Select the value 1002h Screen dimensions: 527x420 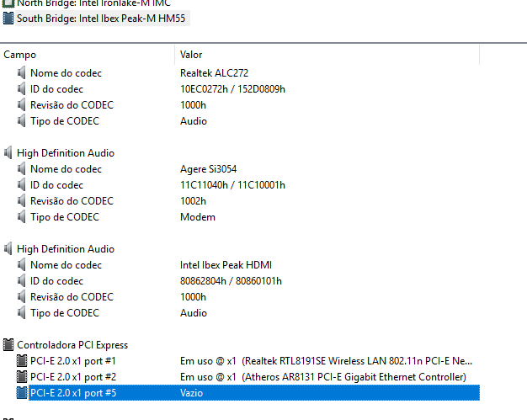coord(193,201)
